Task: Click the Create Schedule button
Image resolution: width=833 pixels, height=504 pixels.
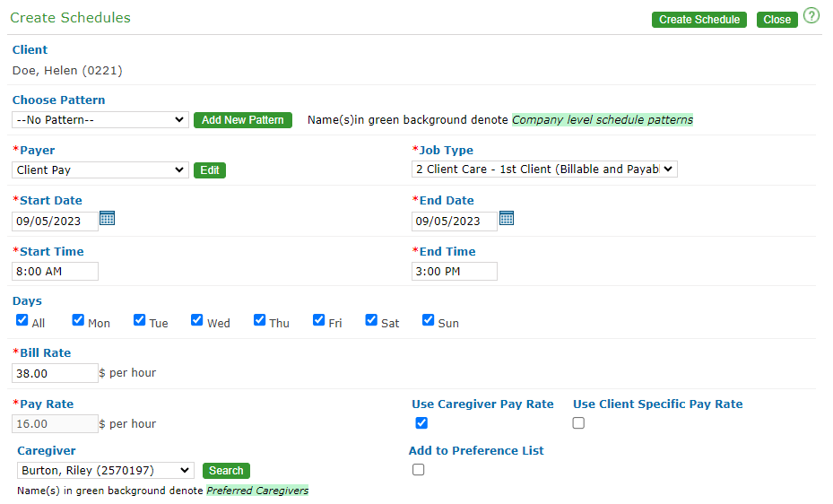Action: 699,20
